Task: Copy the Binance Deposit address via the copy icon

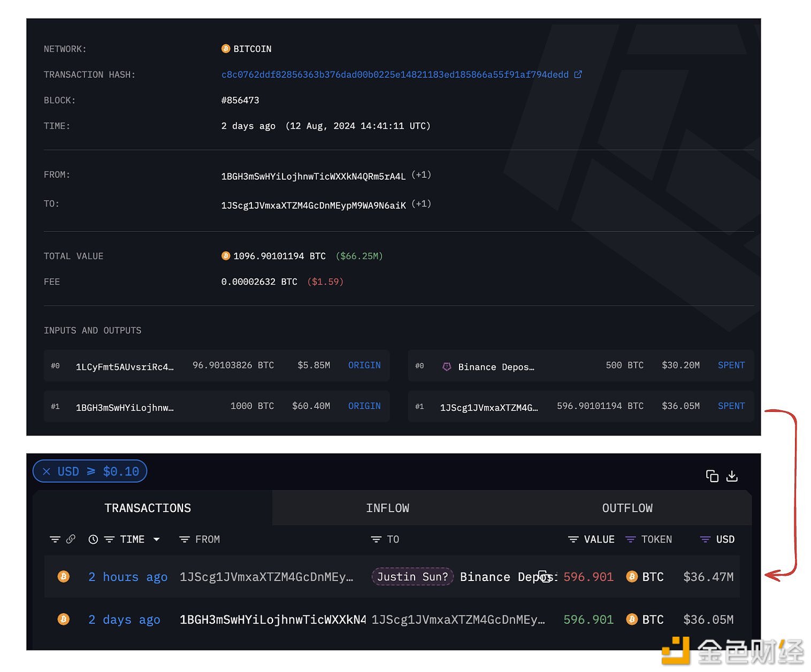Action: tap(544, 576)
